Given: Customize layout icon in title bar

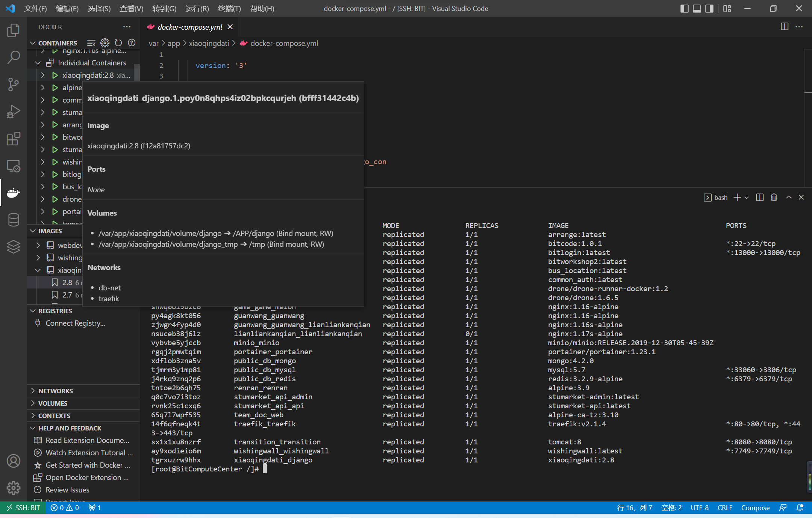Looking at the screenshot, I should pyautogui.click(x=727, y=9).
